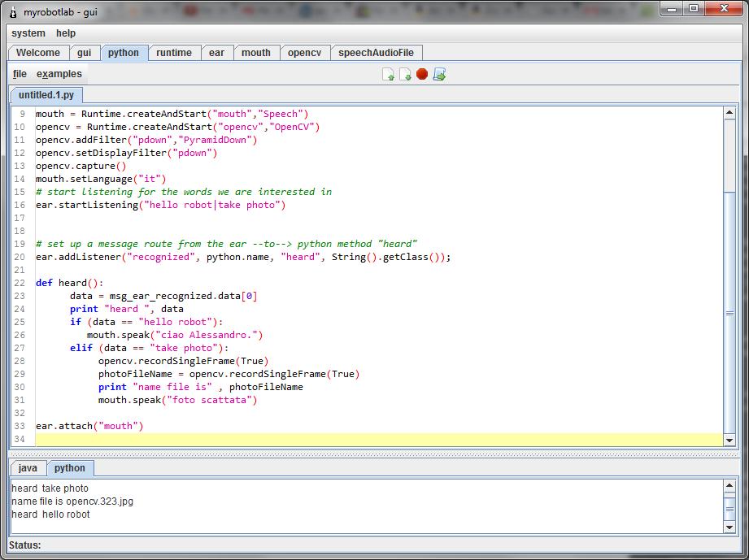Switch to the opencv tab
The image size is (749, 560).
click(x=304, y=53)
